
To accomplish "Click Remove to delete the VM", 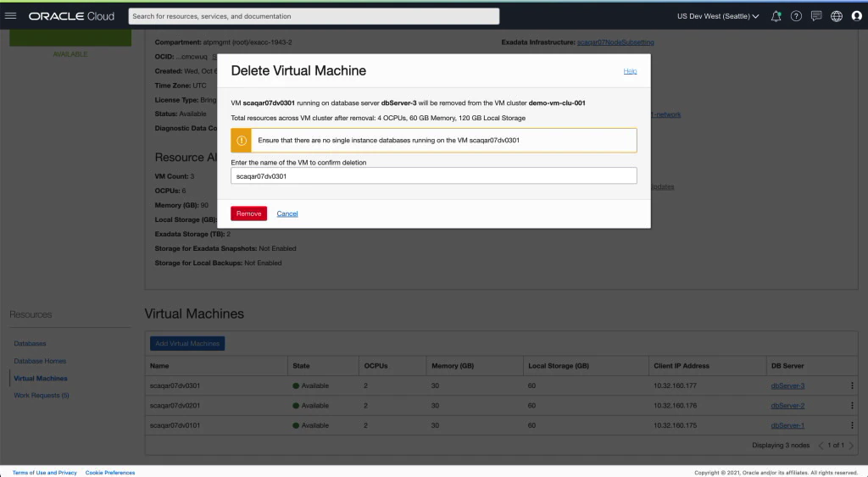I will point(248,214).
